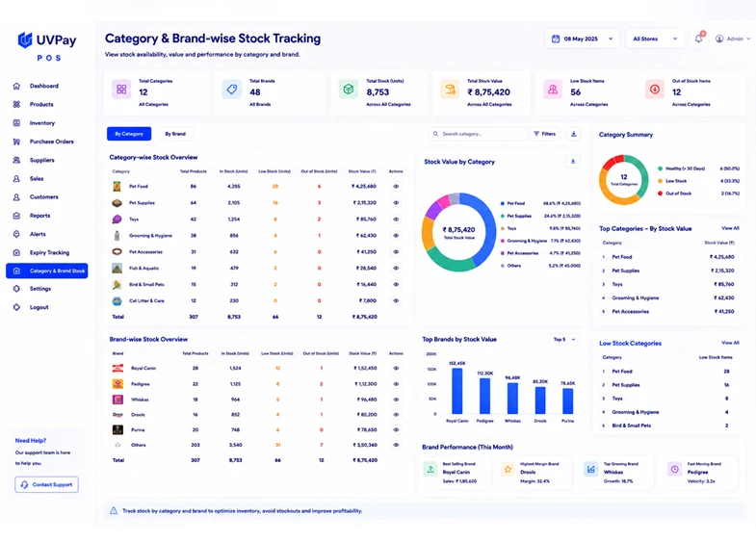The height and width of the screenshot is (542, 756).
Task: Click the Royal Canin bar in chart
Action: pos(457,391)
